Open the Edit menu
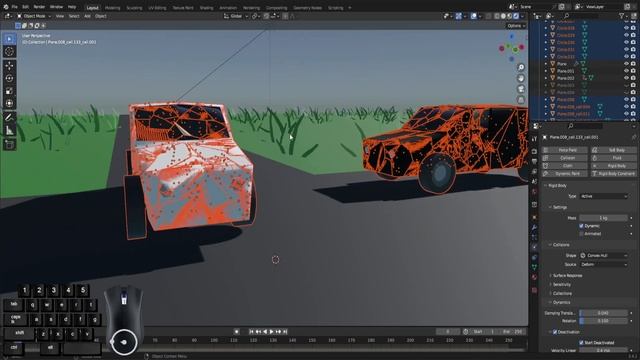 [25, 7]
